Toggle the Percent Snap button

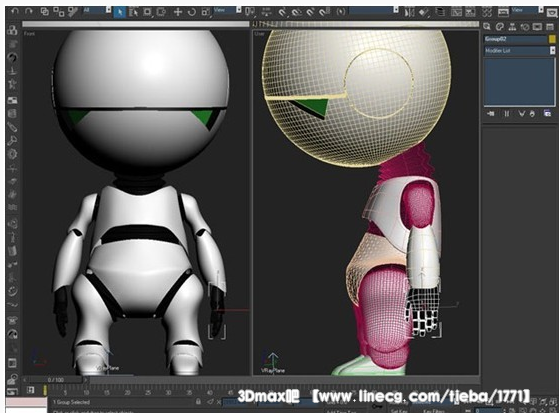pos(310,12)
